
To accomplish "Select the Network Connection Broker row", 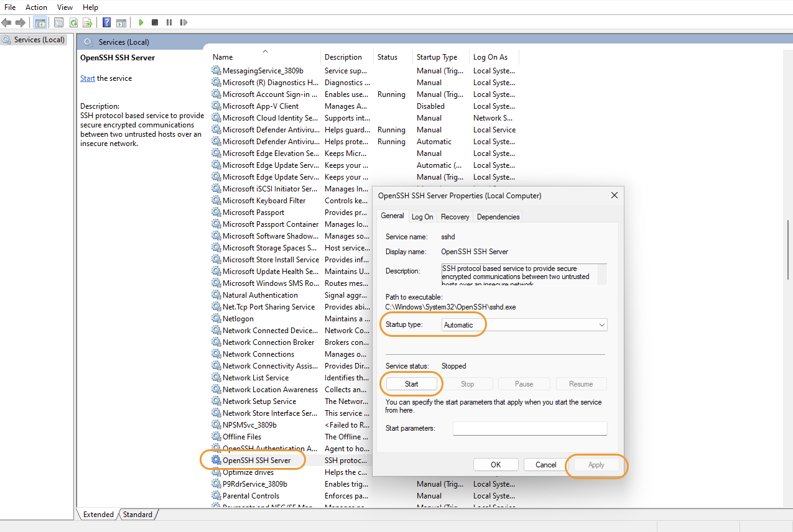I will pyautogui.click(x=291, y=342).
